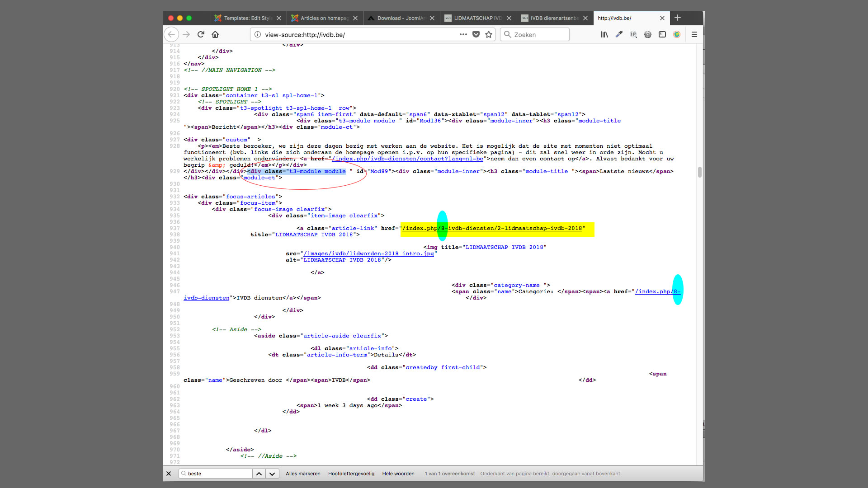Toggle Hele woorden whole-word search

point(398,474)
